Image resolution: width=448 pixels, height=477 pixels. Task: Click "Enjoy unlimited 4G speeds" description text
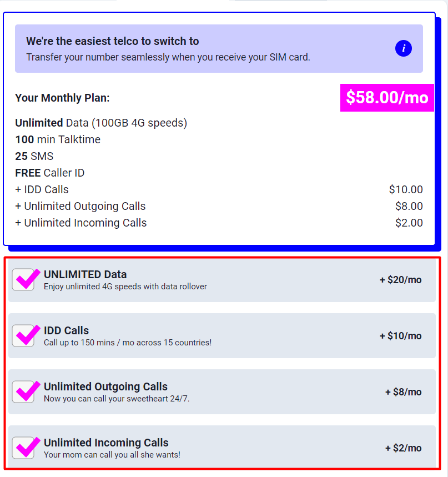click(125, 287)
